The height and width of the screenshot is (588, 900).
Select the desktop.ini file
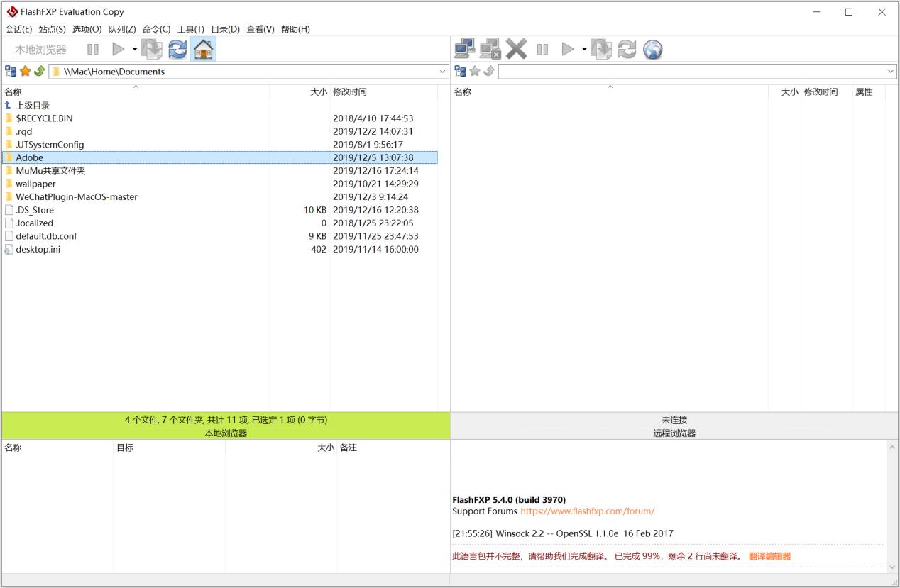coord(38,249)
